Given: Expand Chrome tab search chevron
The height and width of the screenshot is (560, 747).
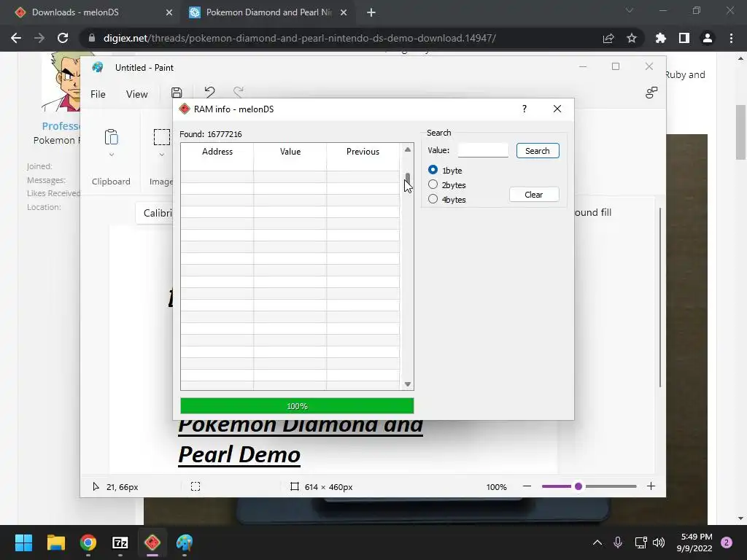Looking at the screenshot, I should coord(630,10).
